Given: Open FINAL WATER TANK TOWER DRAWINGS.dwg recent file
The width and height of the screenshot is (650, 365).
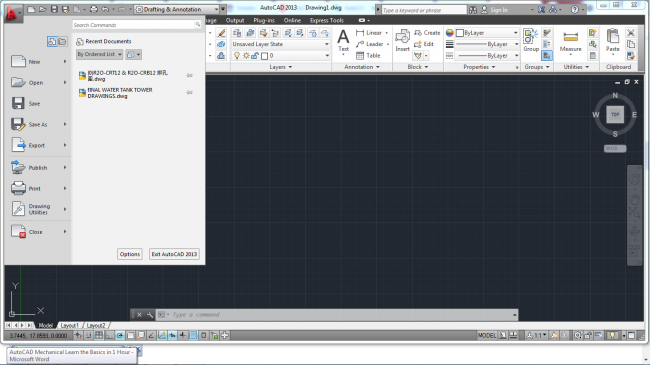Looking at the screenshot, I should coord(136,93).
